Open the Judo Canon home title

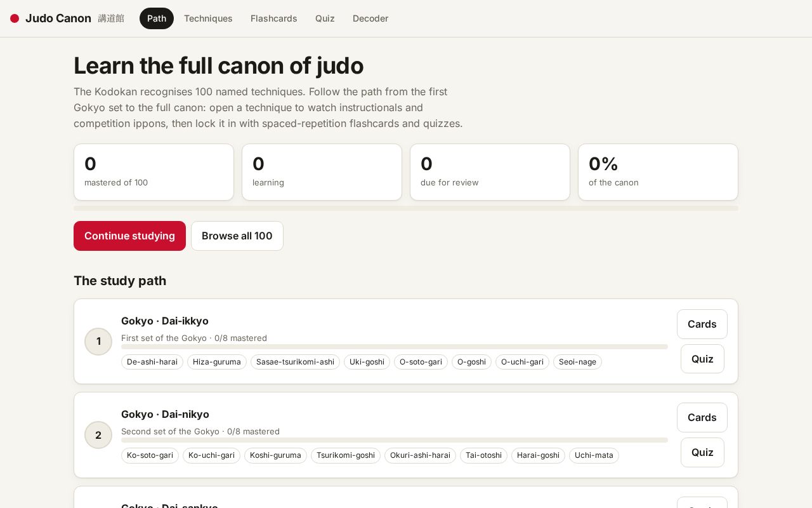(x=58, y=18)
